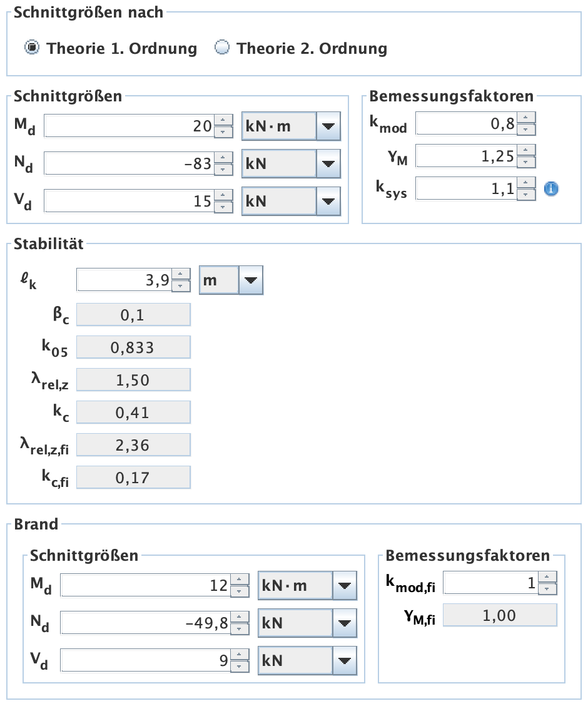Expand the ℓ_k length unit dropdown
The image size is (588, 706).
pos(251,280)
